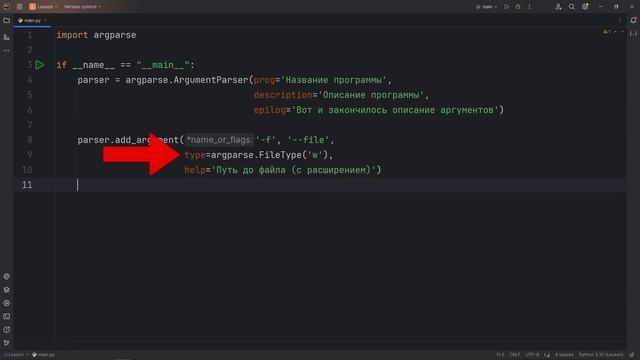Click the Run button in top toolbar

point(506,7)
